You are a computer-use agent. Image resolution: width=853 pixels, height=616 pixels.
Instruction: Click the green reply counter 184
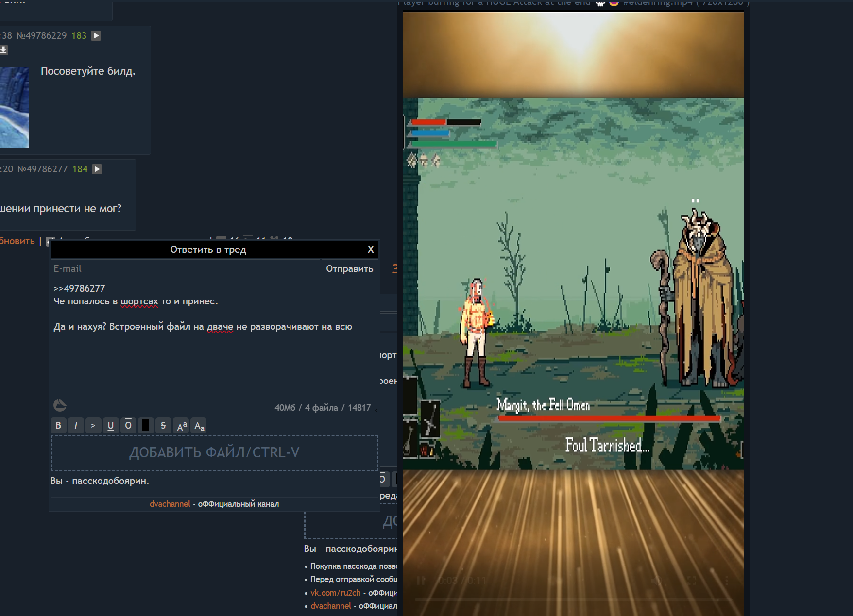[80, 169]
